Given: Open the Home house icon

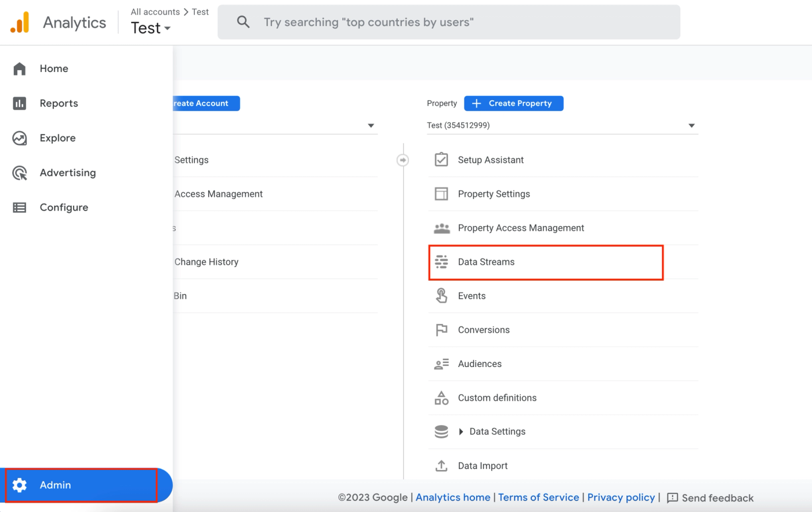Looking at the screenshot, I should 20,68.
